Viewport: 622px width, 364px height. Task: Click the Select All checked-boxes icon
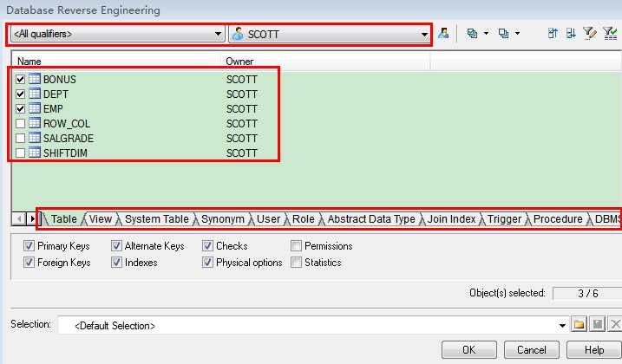[x=472, y=33]
